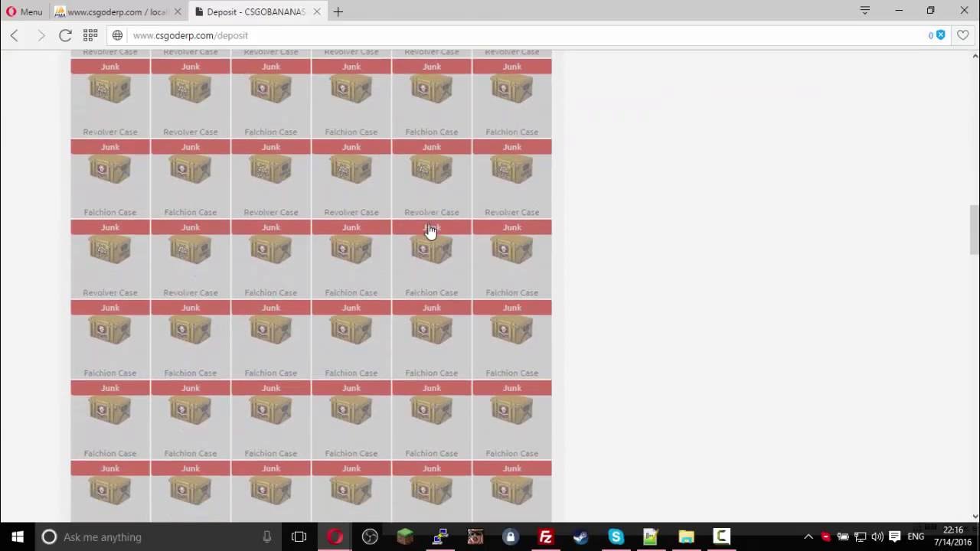Viewport: 980px width, 551px height.
Task: Click the page scrollbar thumb
Action: (x=975, y=230)
